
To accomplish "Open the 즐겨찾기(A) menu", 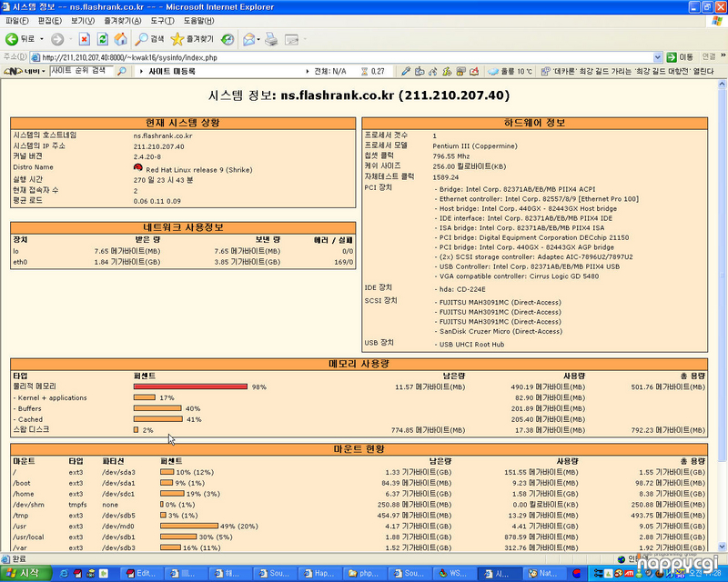I will [x=123, y=21].
